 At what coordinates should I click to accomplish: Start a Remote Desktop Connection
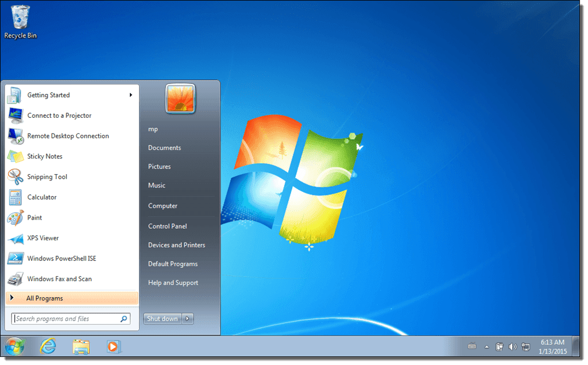68,136
